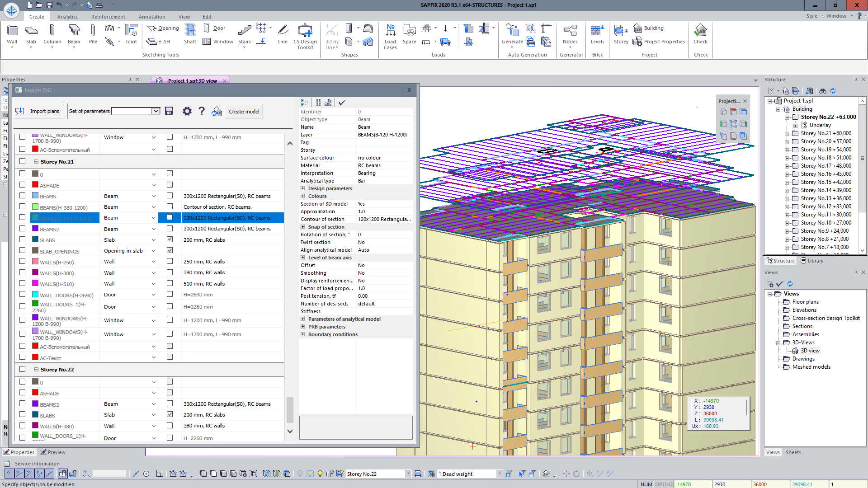The width and height of the screenshot is (868, 488).
Task: Open object type dropdown for BEAMS2 row
Action: (153, 229)
